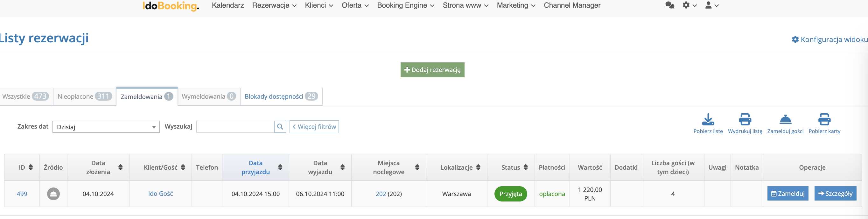Expand the Marketing menu
Image resolution: width=868 pixels, height=219 pixels.
tap(516, 5)
